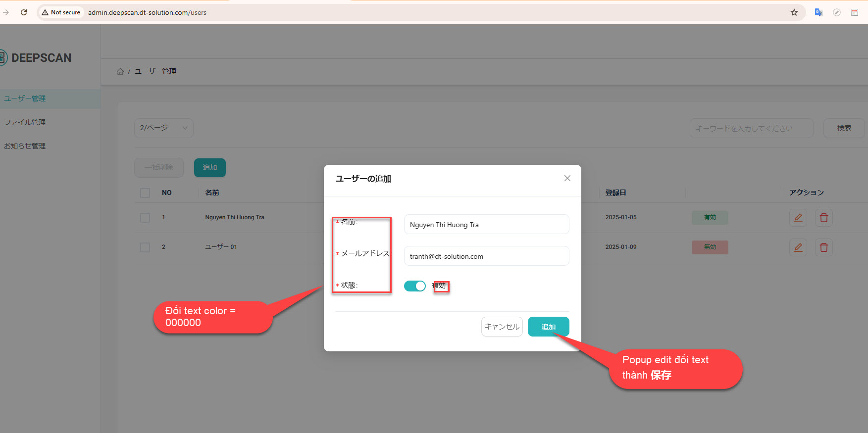Click the home icon in breadcrumb
868x433 pixels.
click(120, 72)
